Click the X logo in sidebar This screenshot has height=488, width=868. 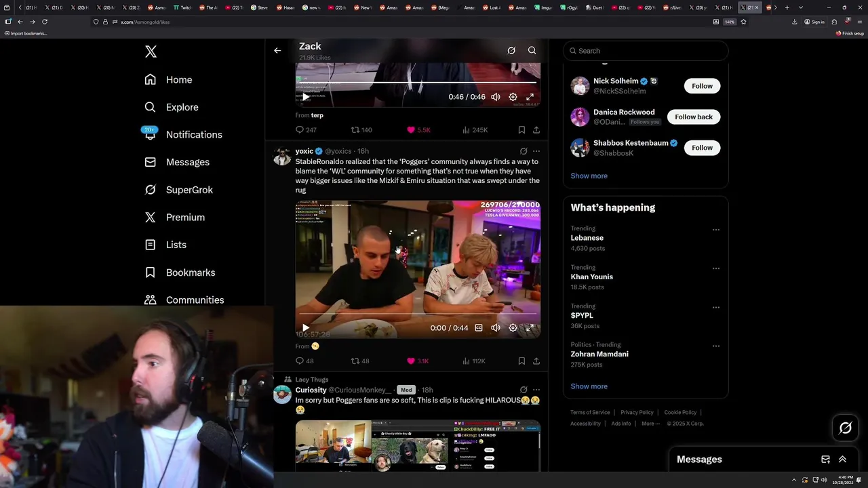coord(151,52)
